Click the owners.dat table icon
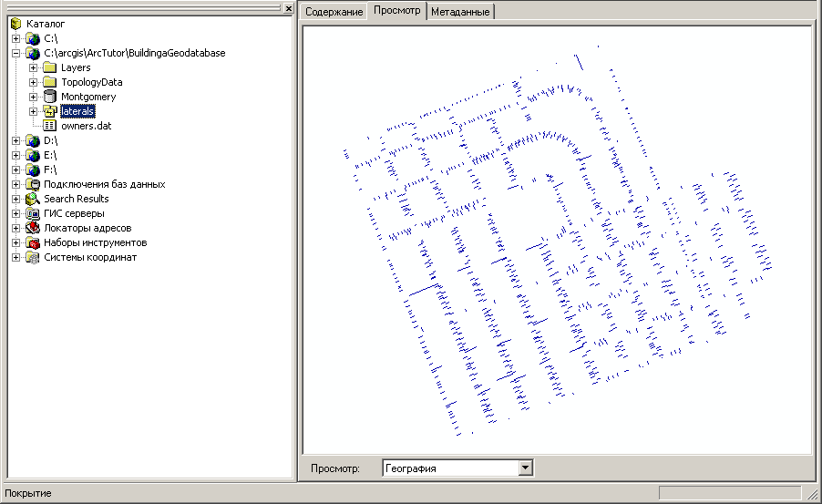822x504 pixels. coord(50,126)
